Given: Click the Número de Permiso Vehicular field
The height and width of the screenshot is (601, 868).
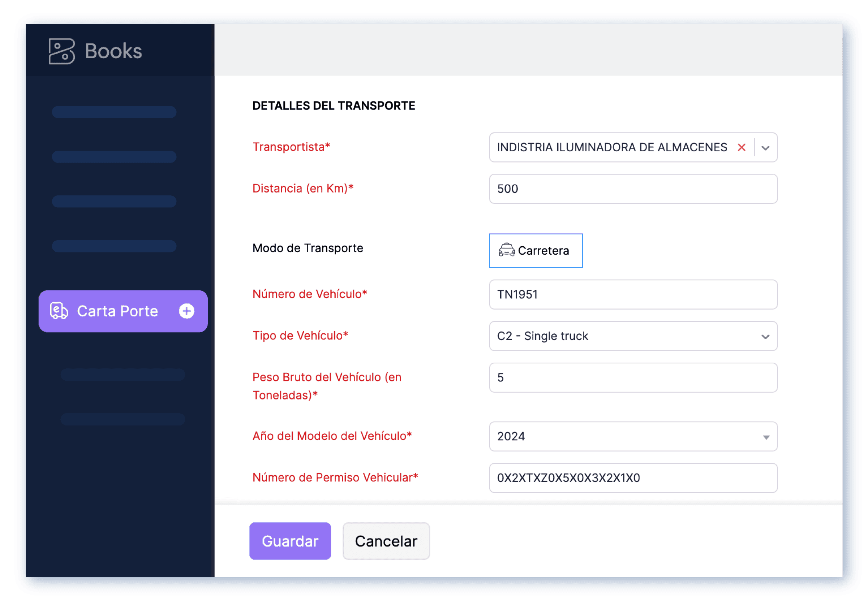Looking at the screenshot, I should point(633,478).
